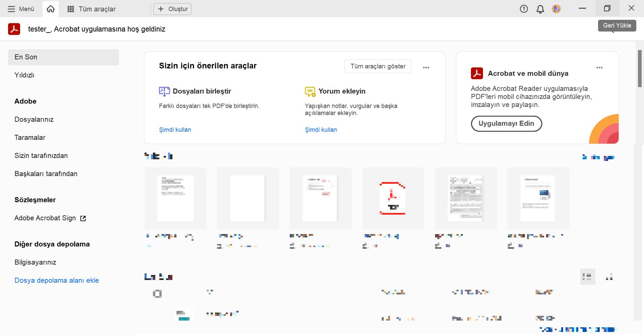Click the Uygulamayı Edin button

pos(506,123)
